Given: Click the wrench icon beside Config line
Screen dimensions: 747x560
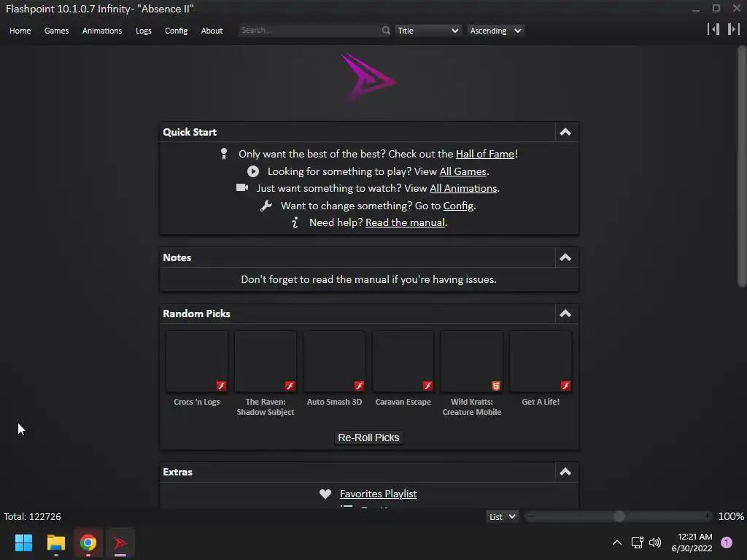Looking at the screenshot, I should pyautogui.click(x=266, y=206).
